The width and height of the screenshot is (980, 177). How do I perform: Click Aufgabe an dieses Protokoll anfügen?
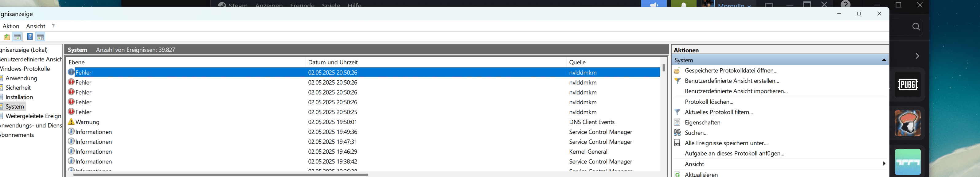coord(734,153)
